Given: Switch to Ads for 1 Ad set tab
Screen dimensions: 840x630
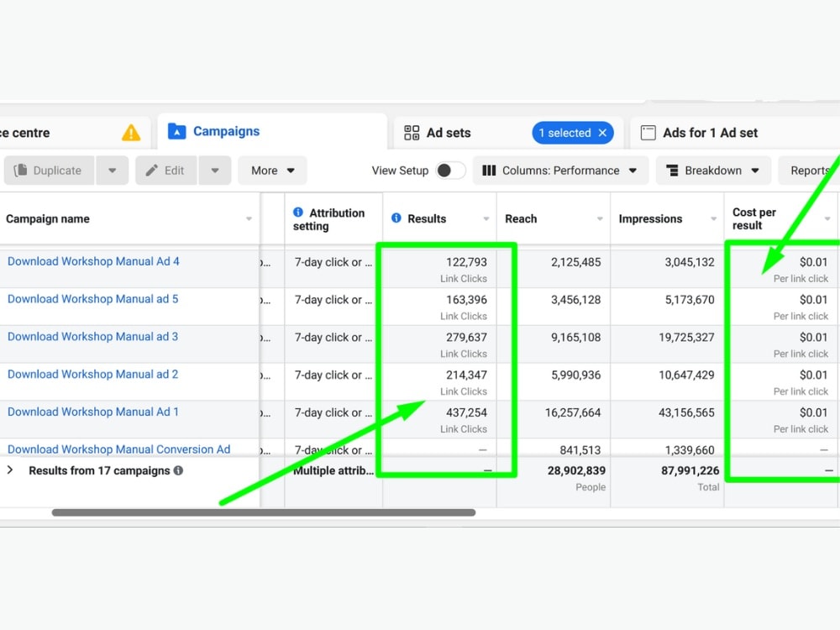Looking at the screenshot, I should click(x=734, y=133).
